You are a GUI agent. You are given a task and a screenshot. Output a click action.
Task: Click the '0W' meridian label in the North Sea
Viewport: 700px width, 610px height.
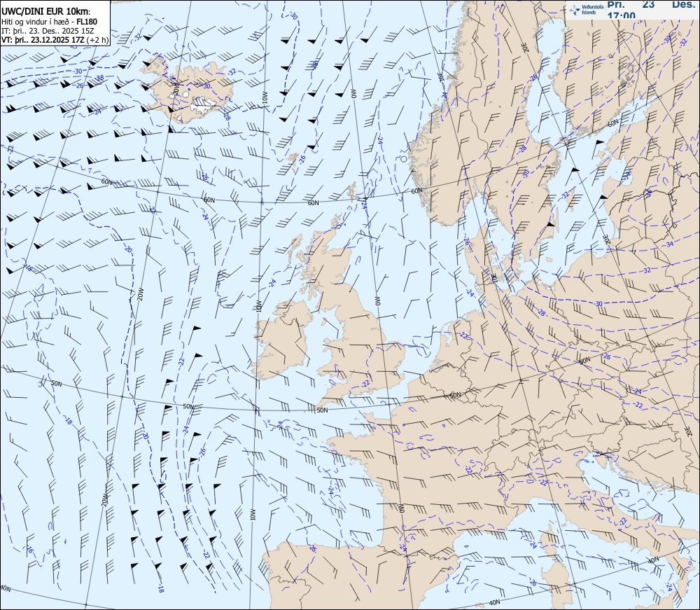point(377,300)
